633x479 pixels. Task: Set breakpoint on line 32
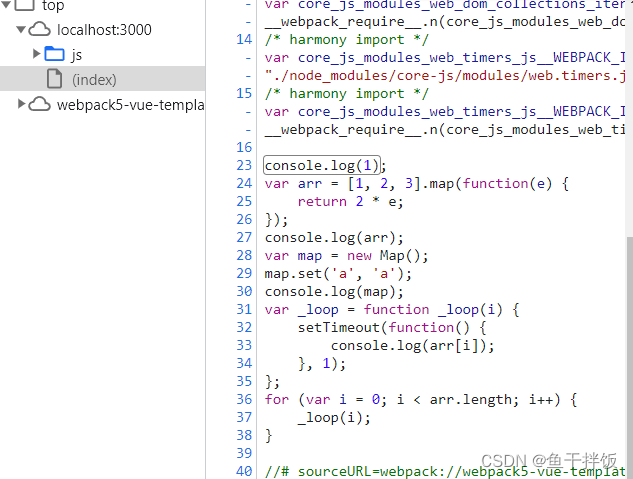coord(244,327)
